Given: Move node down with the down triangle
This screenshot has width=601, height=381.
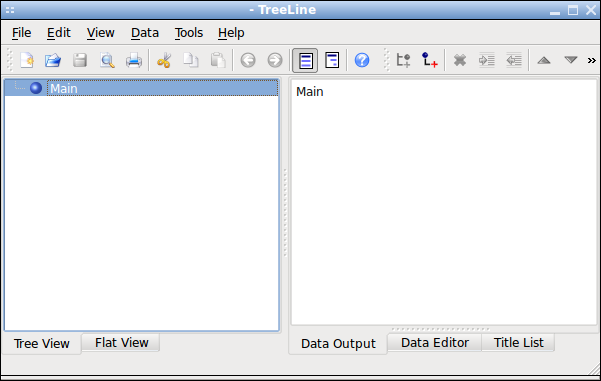Looking at the screenshot, I should tap(571, 60).
